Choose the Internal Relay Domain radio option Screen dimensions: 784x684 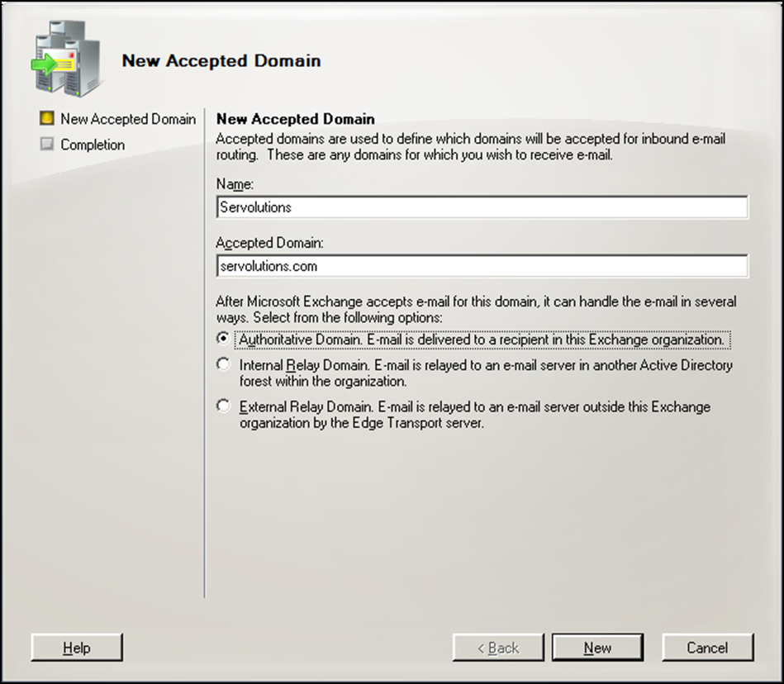click(222, 364)
